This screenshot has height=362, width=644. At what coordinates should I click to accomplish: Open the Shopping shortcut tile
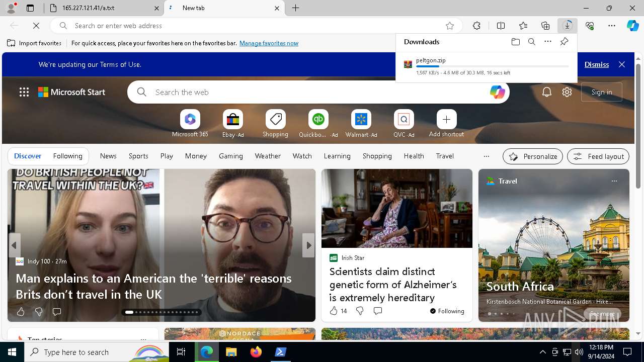point(276,124)
